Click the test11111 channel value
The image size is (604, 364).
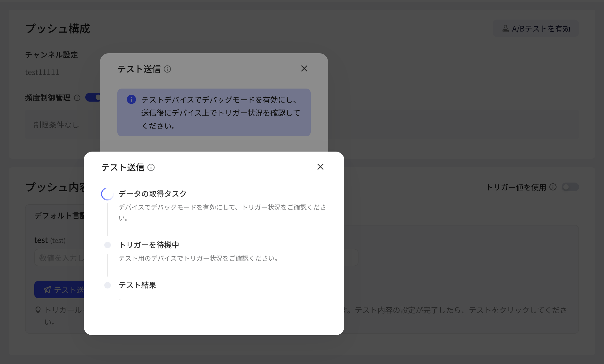tap(42, 72)
